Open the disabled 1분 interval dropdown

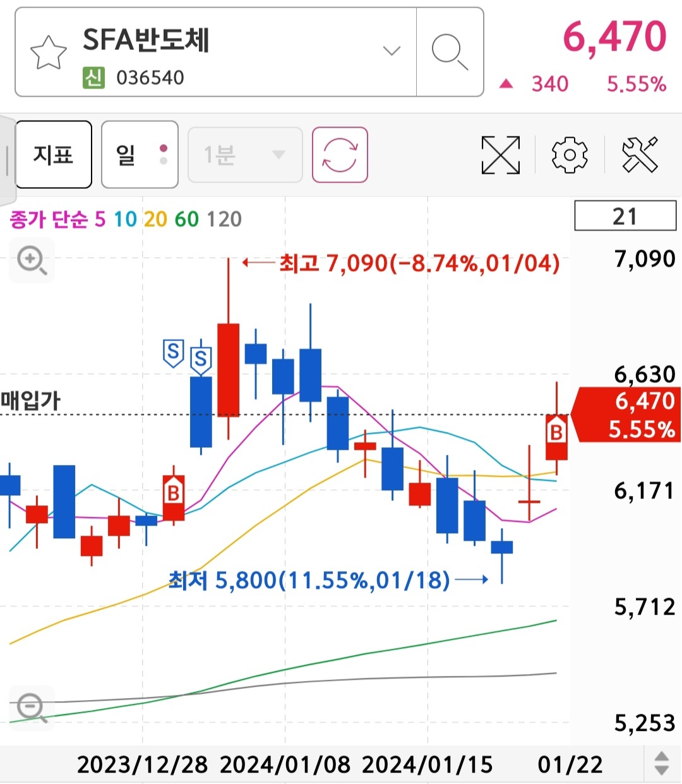[245, 155]
